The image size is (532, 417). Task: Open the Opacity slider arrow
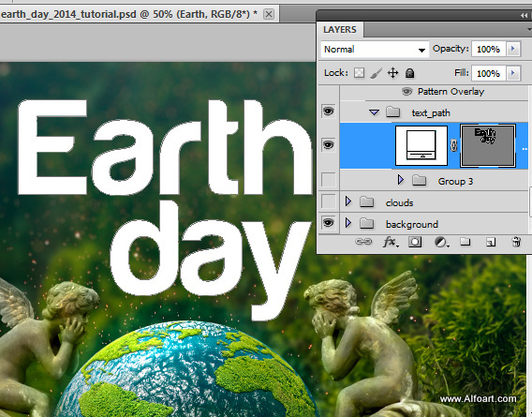513,49
